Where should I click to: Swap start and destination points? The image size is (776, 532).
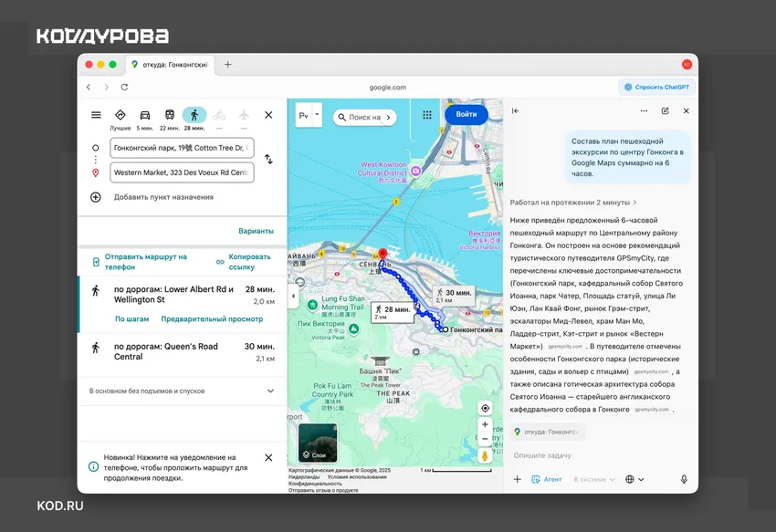268,160
